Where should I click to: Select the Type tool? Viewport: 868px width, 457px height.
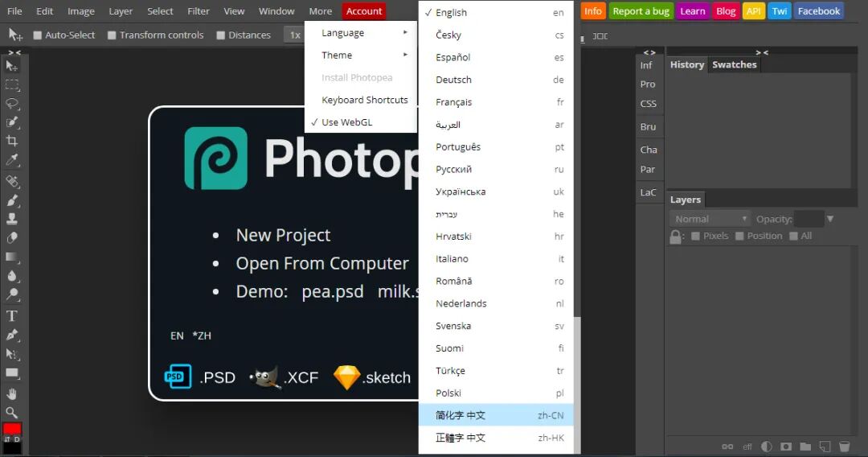click(11, 315)
